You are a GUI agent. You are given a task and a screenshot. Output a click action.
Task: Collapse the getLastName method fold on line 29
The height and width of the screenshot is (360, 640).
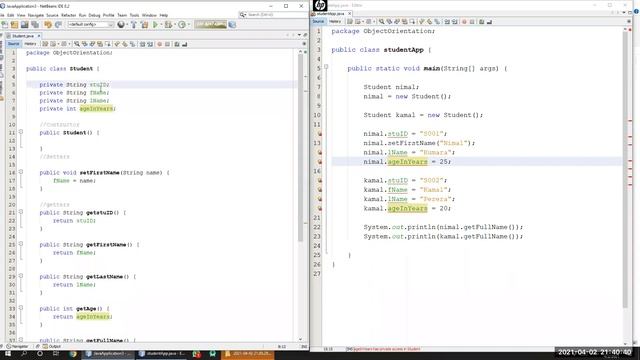tap(21, 276)
